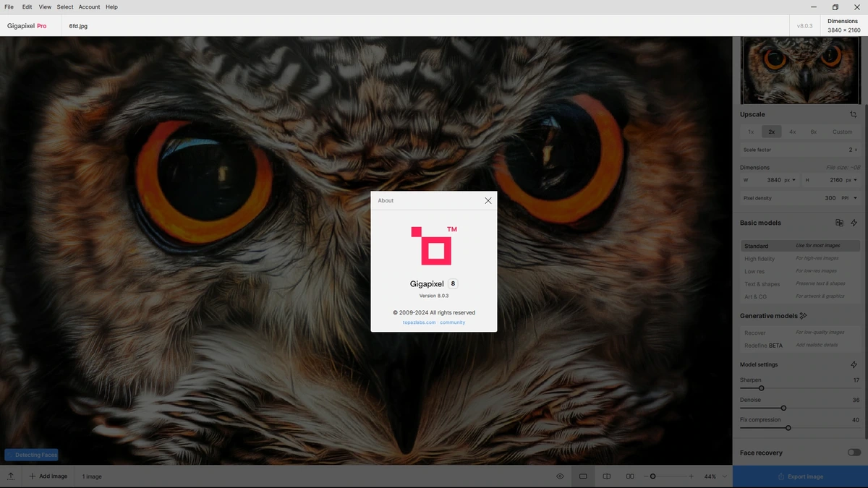This screenshot has height=488, width=868.
Task: Open the Account menu
Action: [x=90, y=7]
